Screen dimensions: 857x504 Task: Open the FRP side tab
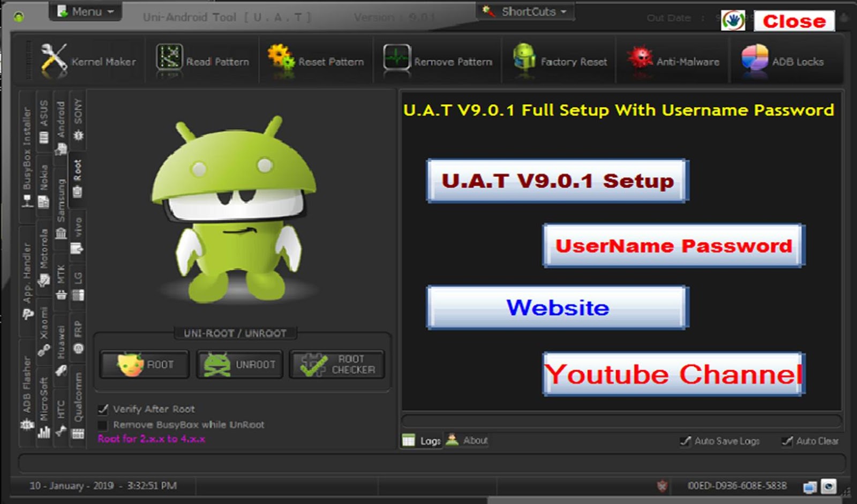78,336
